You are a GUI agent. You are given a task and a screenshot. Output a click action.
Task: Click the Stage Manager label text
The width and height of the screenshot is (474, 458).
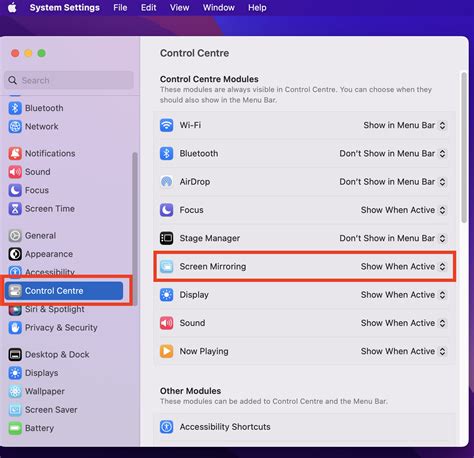(x=210, y=238)
